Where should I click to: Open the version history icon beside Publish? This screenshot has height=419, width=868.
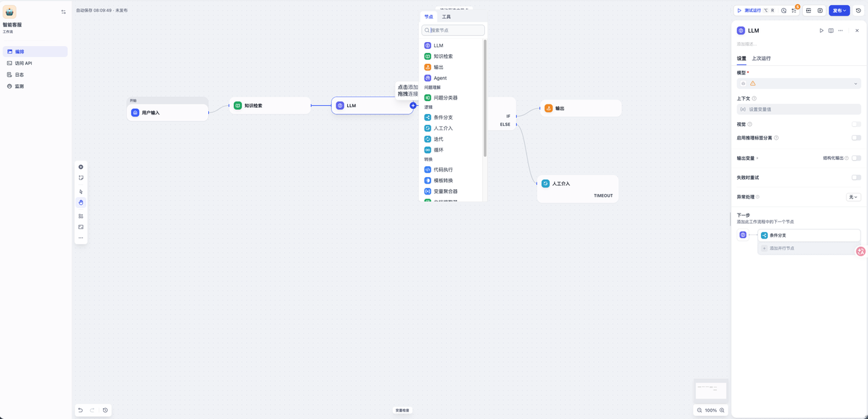[859, 11]
